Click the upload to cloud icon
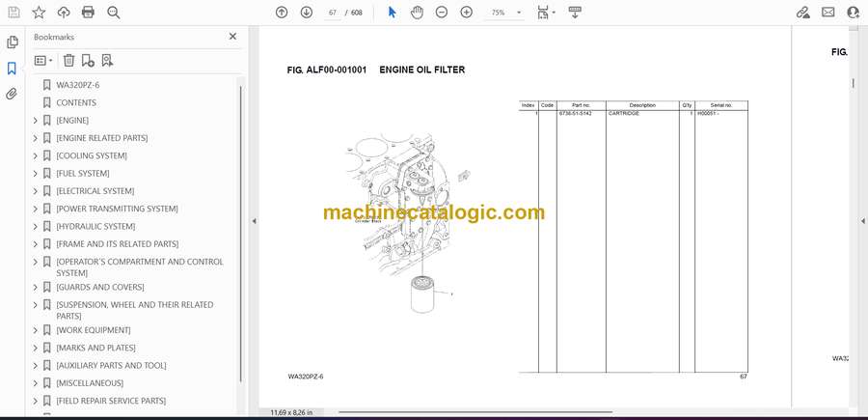The image size is (868, 420). 64,13
